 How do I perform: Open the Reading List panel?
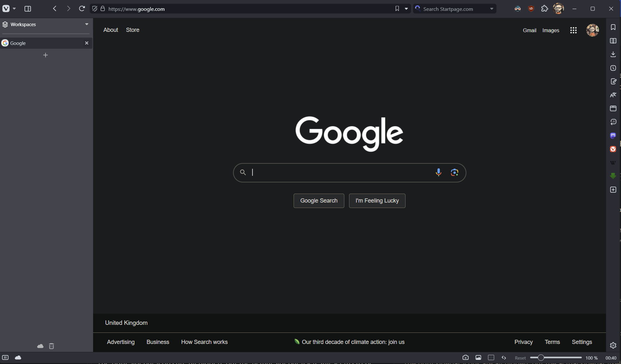613,41
